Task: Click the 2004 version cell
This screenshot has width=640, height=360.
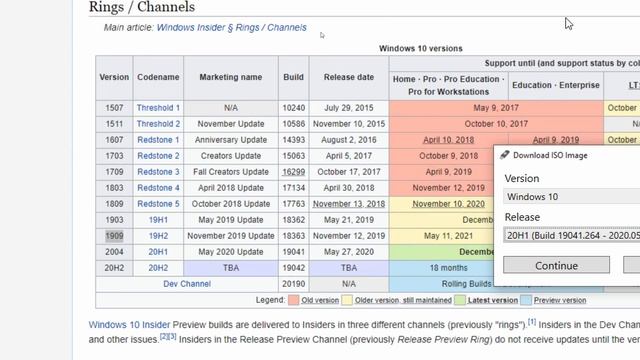Action: click(x=114, y=252)
